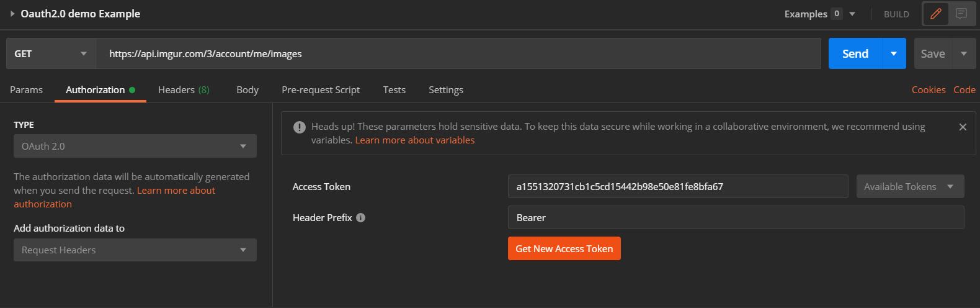
Task: Open the Cookies link
Action: click(x=929, y=89)
